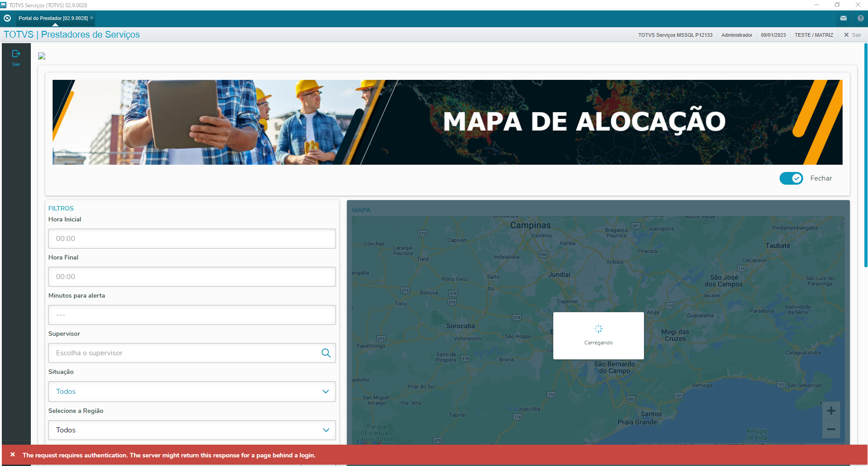Click the Sair exit icon in left sidebar
This screenshot has height=466, width=868.
pyautogui.click(x=16, y=58)
